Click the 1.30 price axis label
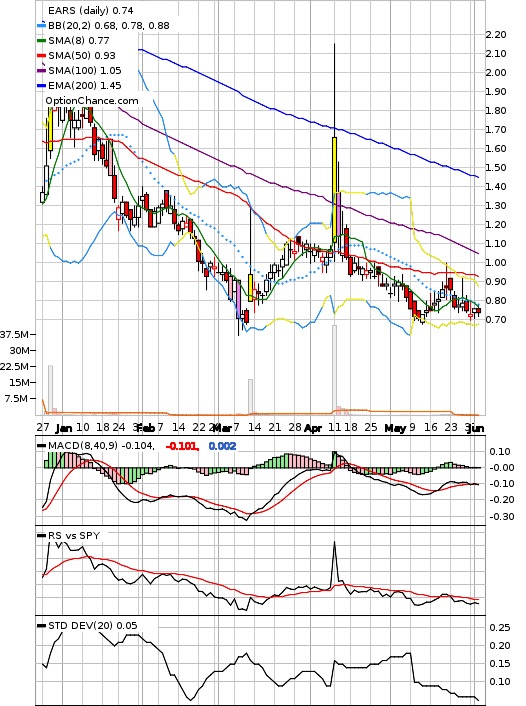 coord(496,205)
